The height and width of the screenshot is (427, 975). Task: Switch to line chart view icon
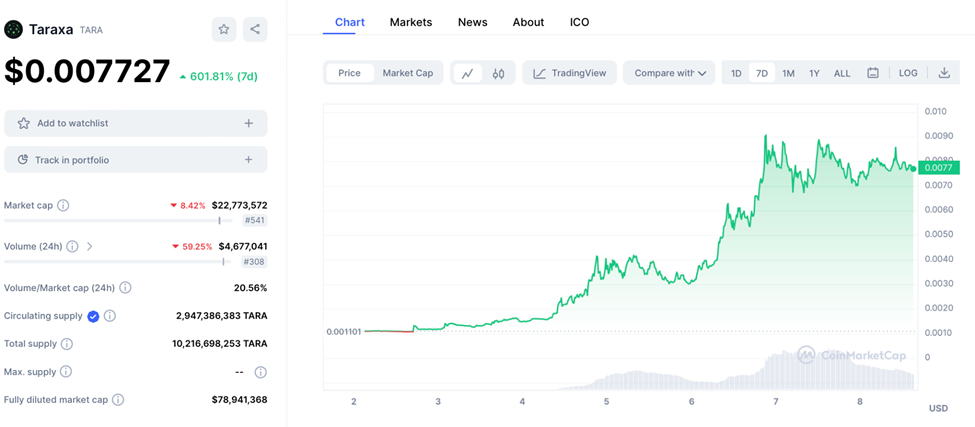coord(467,73)
